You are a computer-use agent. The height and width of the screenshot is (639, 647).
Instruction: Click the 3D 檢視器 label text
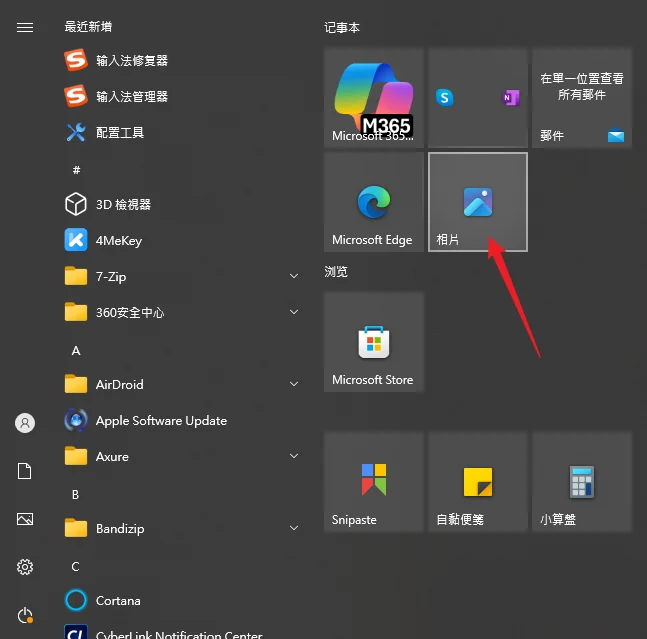click(x=123, y=205)
